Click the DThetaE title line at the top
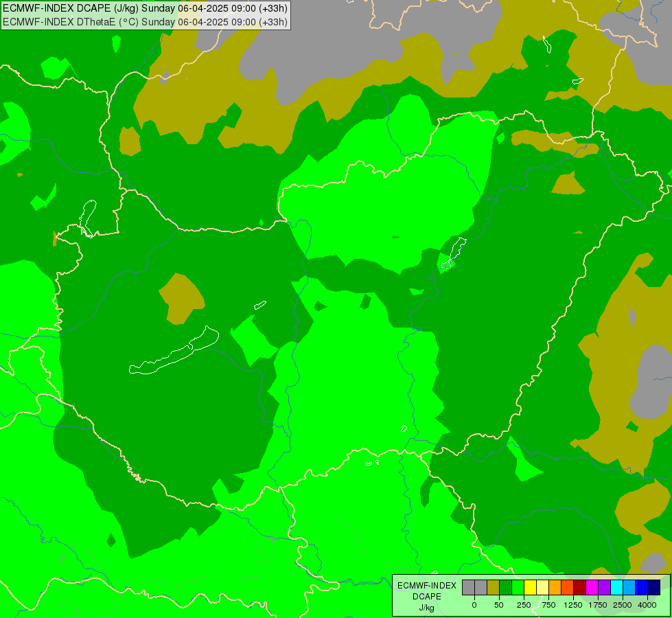This screenshot has height=618, width=672. [146, 21]
